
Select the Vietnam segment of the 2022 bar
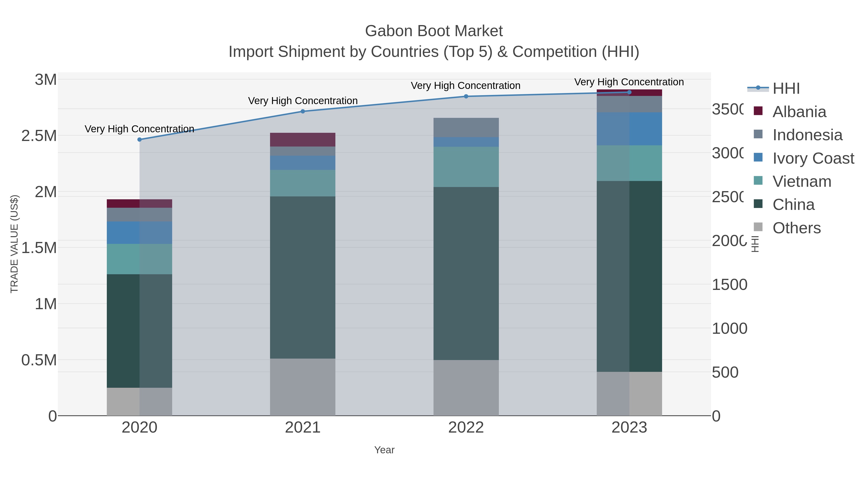[x=466, y=167]
